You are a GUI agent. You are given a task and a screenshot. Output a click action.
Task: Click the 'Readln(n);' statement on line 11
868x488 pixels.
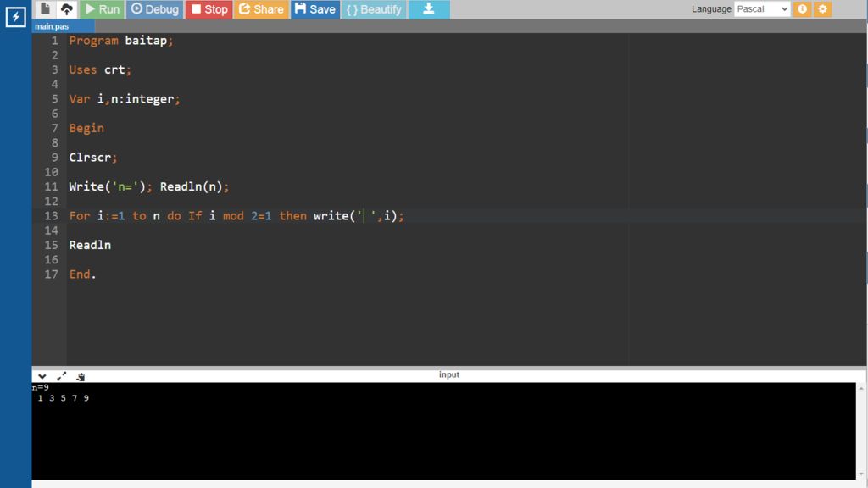pyautogui.click(x=194, y=186)
